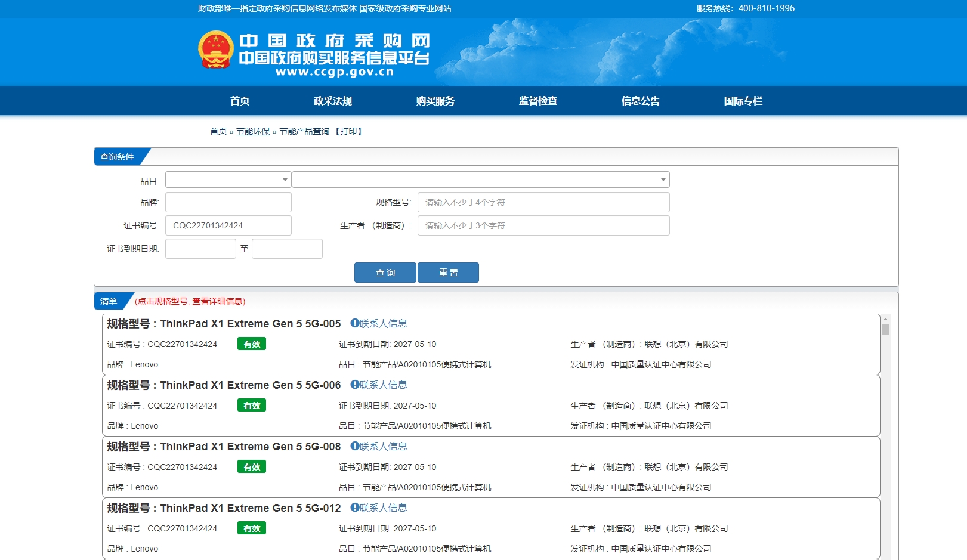Image resolution: width=967 pixels, height=560 pixels.
Task: Click 证书编号 CQC22701342424 in the 5G-008 entry
Action: pos(162,467)
